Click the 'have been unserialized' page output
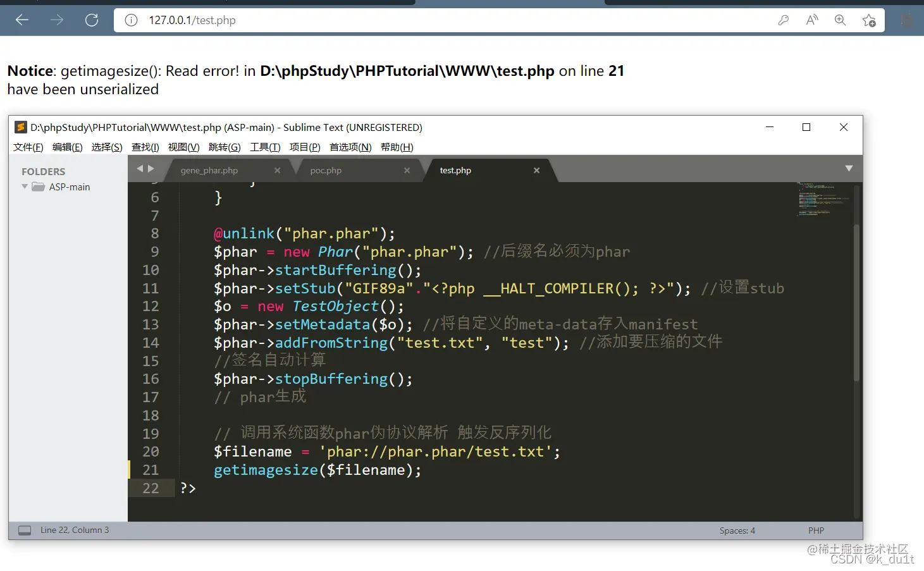Image resolution: width=924 pixels, height=571 pixels. click(83, 89)
